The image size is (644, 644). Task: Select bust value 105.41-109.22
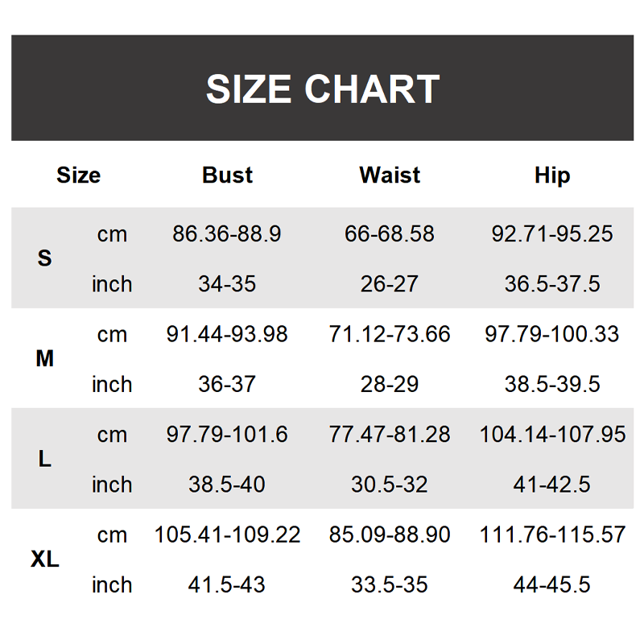(227, 535)
